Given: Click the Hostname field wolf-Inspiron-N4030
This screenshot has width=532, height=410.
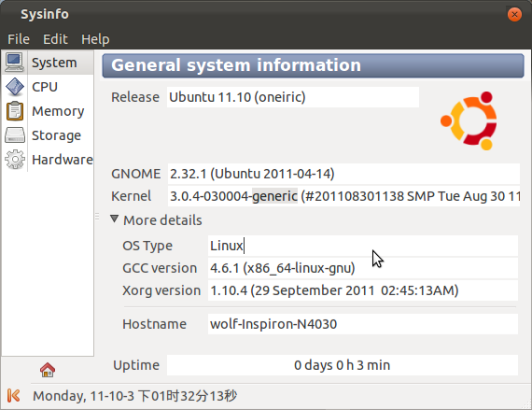Looking at the screenshot, I should pyautogui.click(x=363, y=324).
